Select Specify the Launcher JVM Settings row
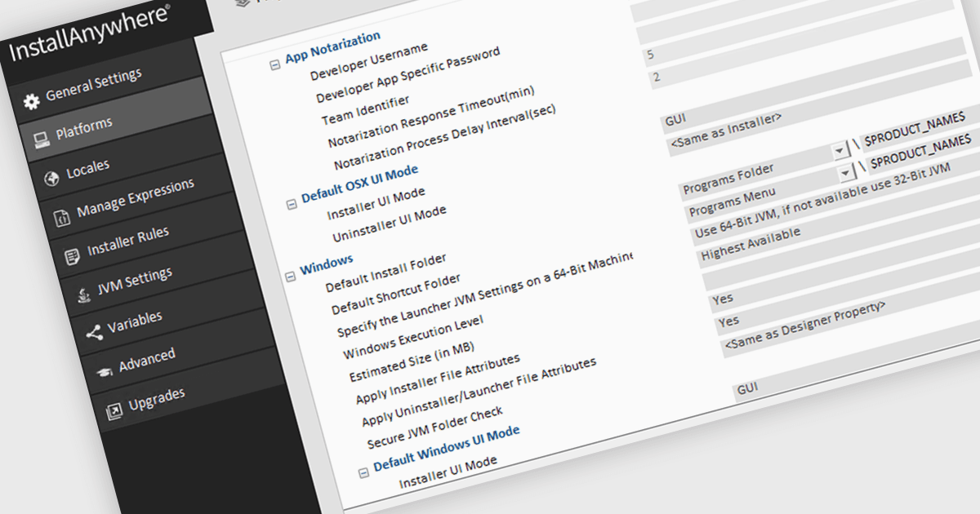Image resolution: width=980 pixels, height=514 pixels. (x=486, y=294)
